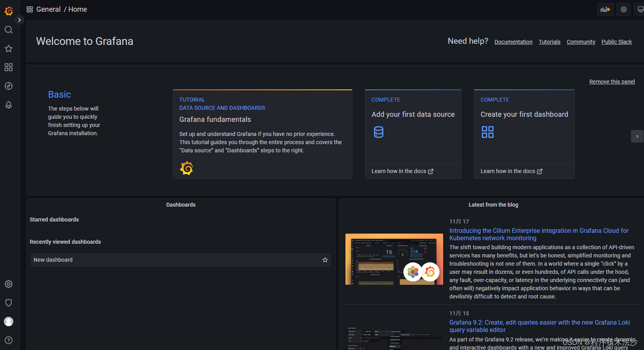Click the Grafana logo in the sidebar

9,11
